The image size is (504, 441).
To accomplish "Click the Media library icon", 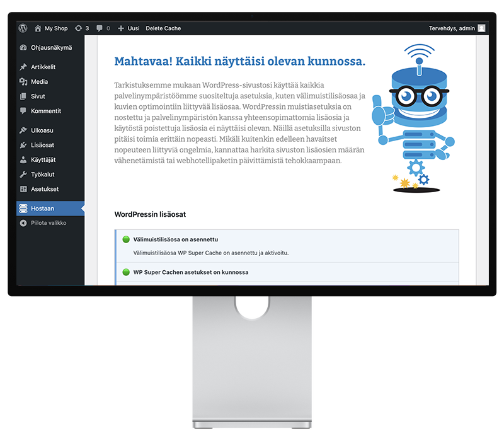I will coord(23,82).
